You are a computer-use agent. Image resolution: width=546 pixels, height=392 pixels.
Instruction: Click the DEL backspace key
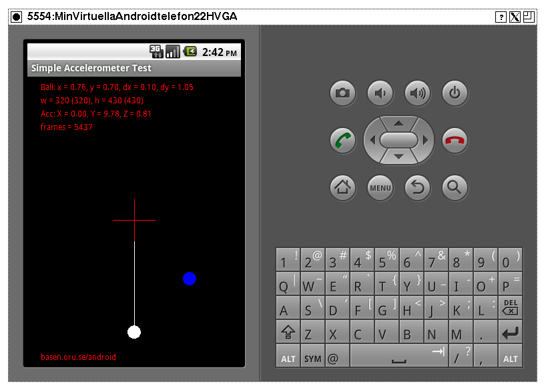pyautogui.click(x=511, y=307)
